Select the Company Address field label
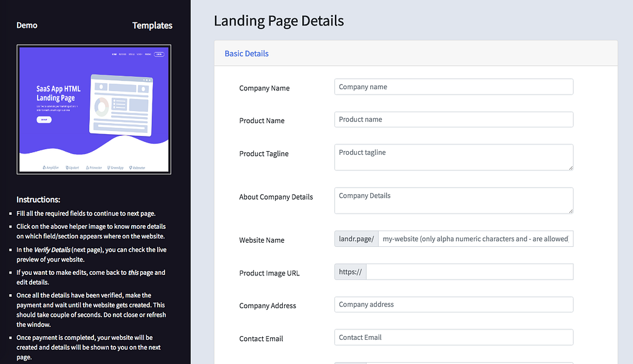Image resolution: width=633 pixels, height=364 pixels. point(267,306)
